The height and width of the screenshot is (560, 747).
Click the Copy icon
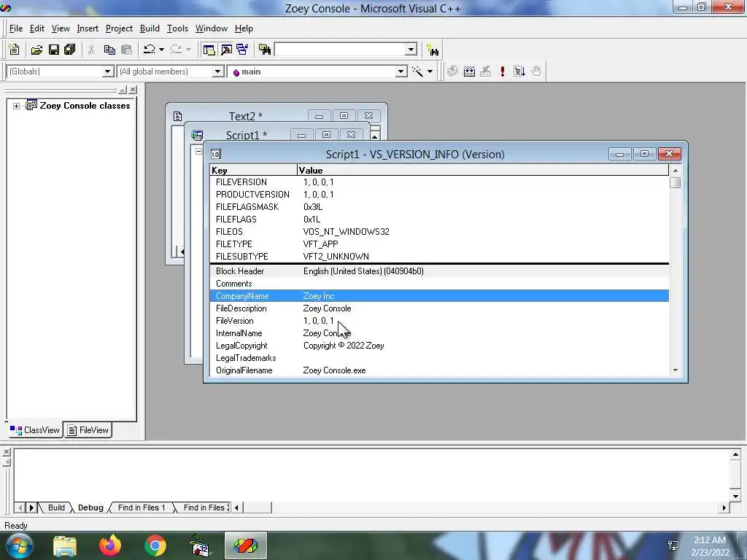109,49
